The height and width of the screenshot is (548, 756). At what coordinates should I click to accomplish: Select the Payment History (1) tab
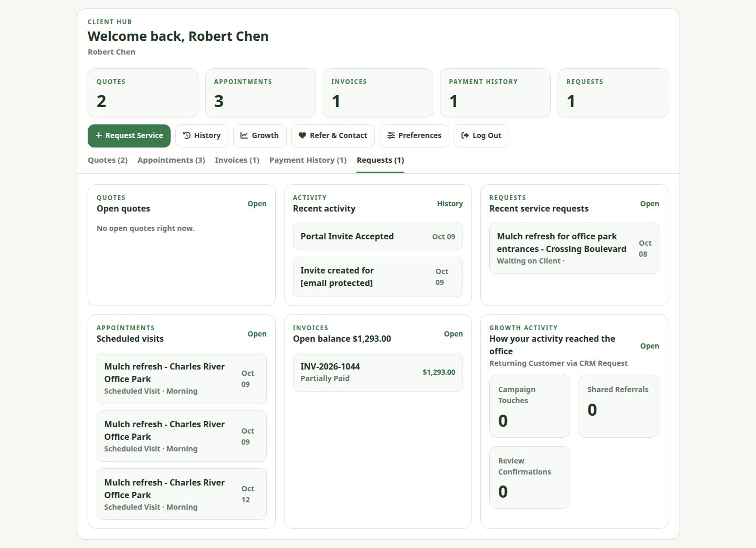(x=308, y=160)
